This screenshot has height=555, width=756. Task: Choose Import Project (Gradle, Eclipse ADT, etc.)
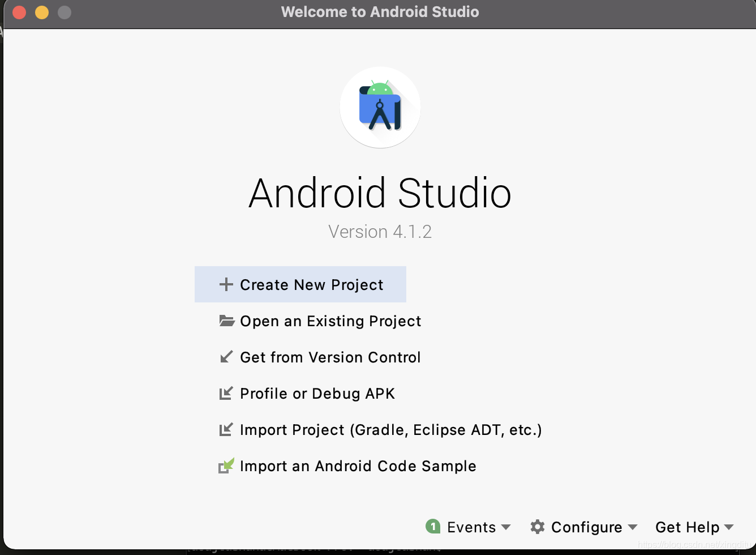click(390, 430)
